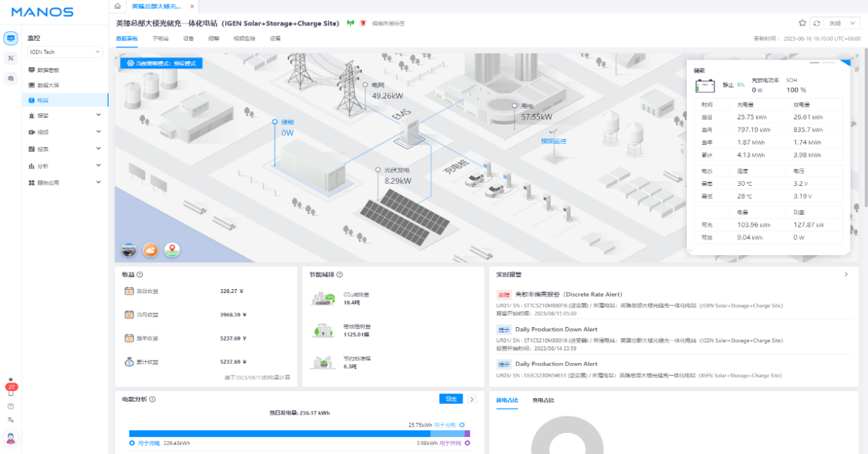Open the tools wrench icon in left rail
Image resolution: width=868 pixels, height=454 pixels.
(11, 58)
